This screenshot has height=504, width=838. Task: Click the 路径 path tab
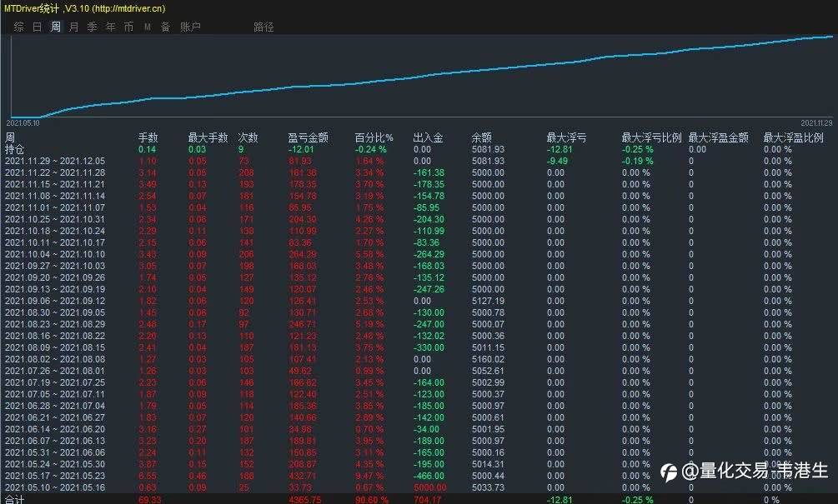263,27
